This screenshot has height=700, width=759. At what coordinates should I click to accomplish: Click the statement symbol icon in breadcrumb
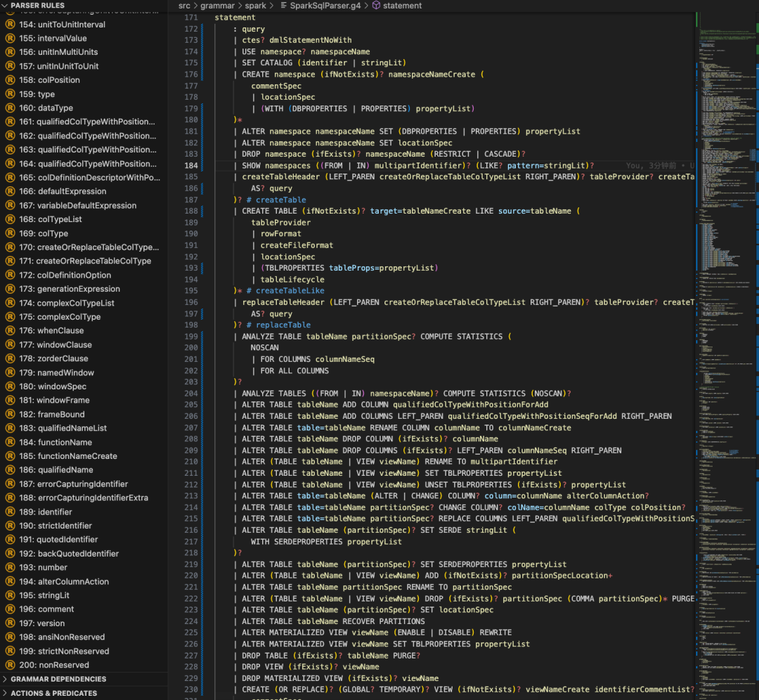(376, 6)
